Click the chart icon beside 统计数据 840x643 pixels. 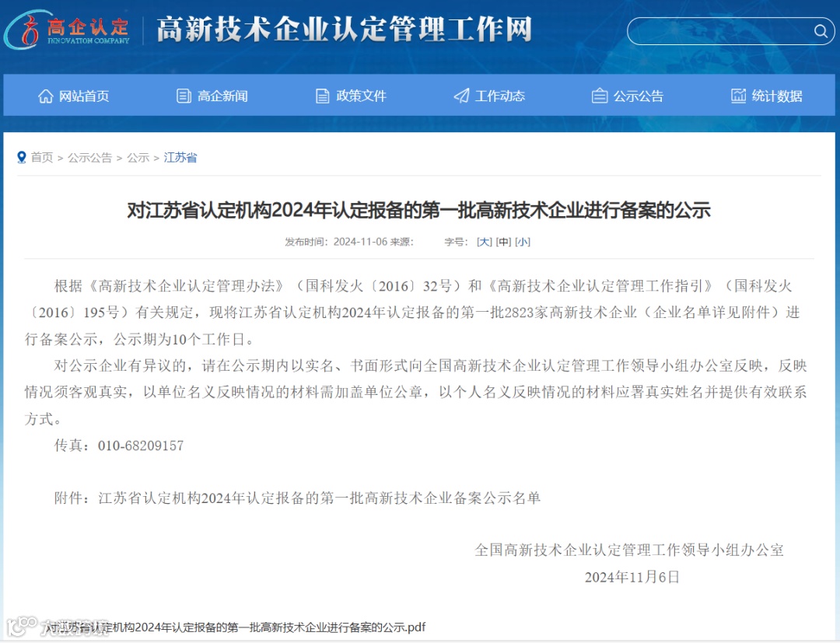point(738,96)
